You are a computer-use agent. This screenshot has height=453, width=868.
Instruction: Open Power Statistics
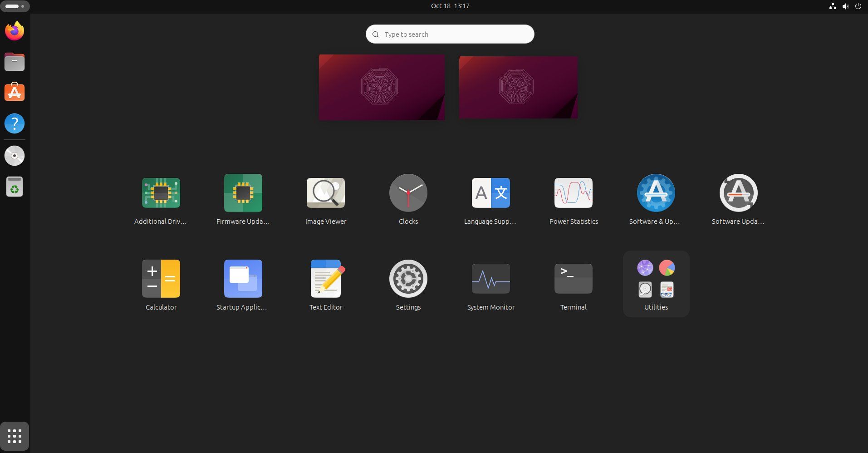tap(573, 192)
